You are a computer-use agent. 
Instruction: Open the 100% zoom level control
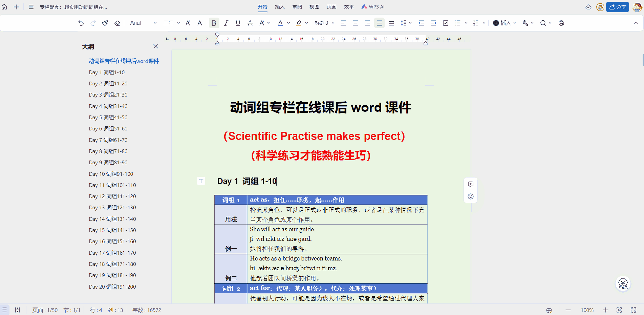click(x=587, y=310)
